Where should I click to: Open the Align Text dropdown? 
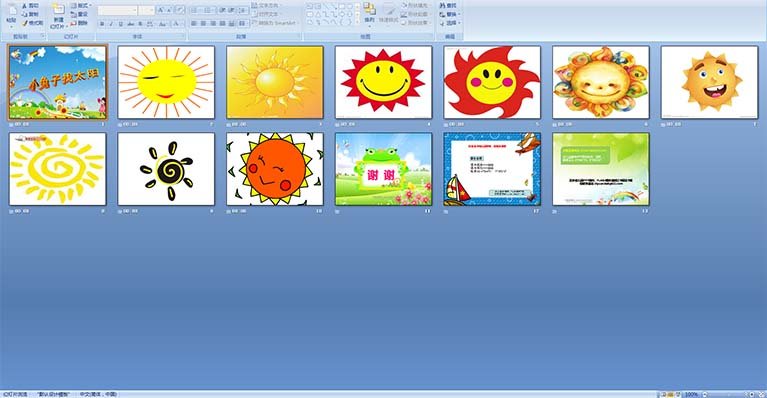point(267,14)
